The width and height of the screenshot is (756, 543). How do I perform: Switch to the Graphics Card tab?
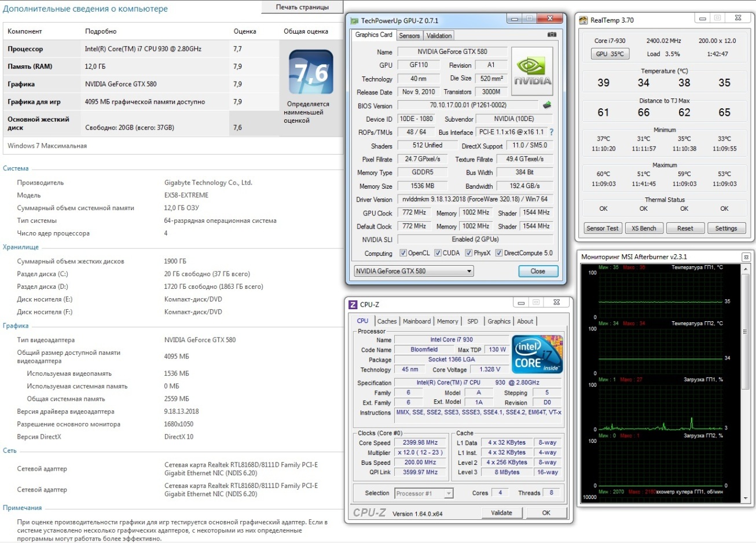[x=373, y=35]
